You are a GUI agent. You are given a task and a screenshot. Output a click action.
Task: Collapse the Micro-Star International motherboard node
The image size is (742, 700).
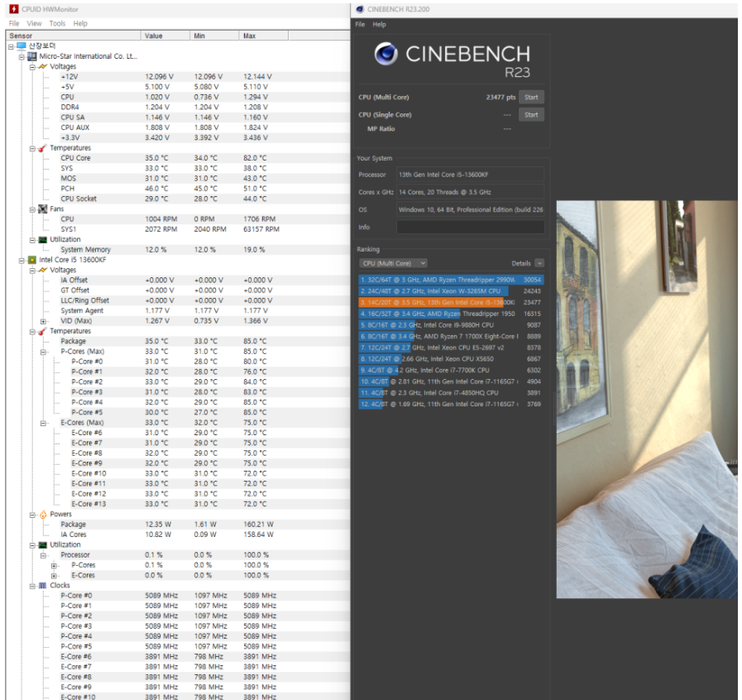[x=22, y=57]
